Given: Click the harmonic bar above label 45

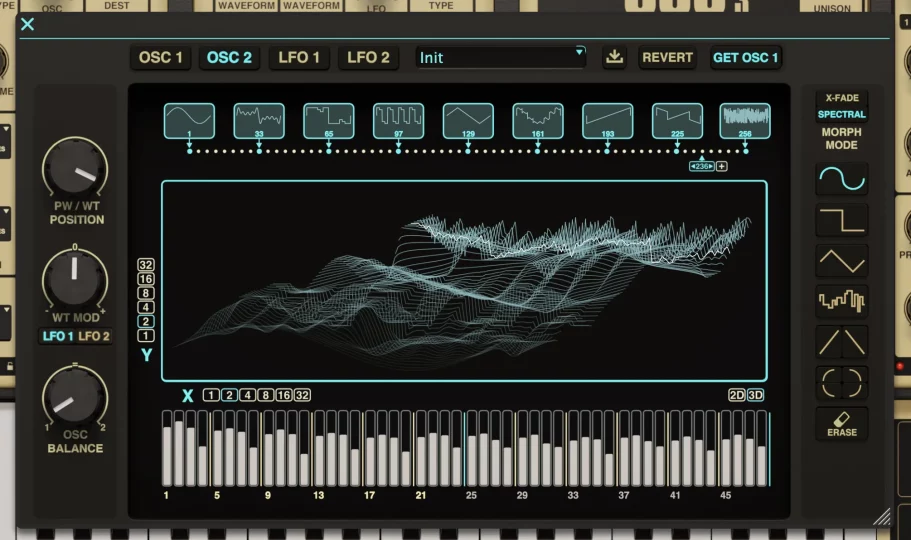Looking at the screenshot, I should pos(726,448).
